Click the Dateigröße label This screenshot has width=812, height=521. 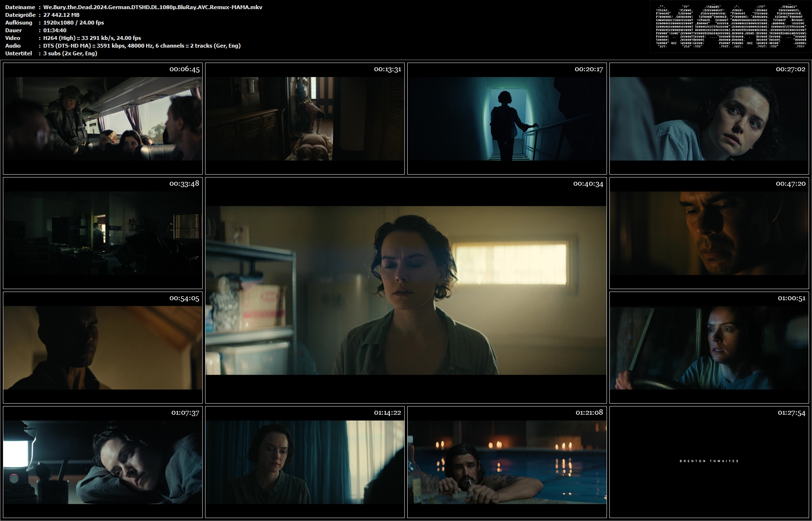[x=20, y=15]
